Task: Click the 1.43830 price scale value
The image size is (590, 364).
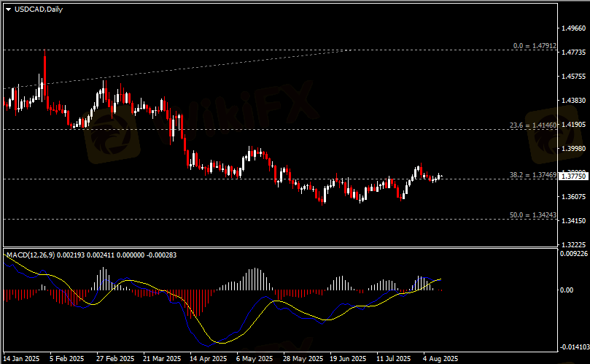Action: point(573,101)
